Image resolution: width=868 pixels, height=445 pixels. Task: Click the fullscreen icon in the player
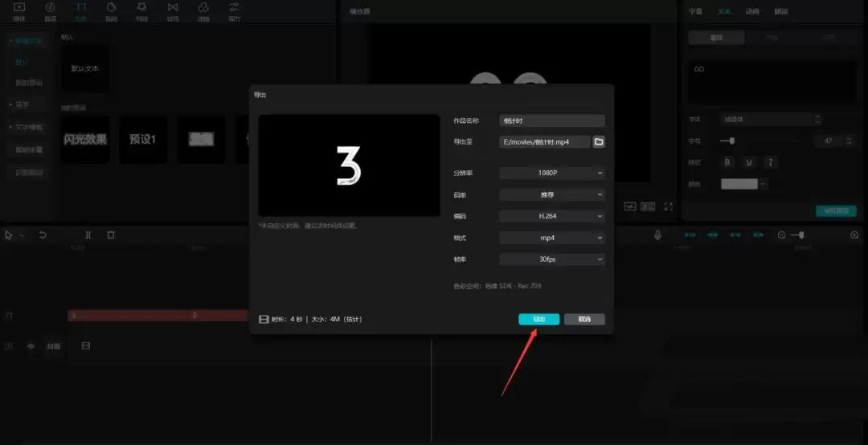[x=668, y=206]
